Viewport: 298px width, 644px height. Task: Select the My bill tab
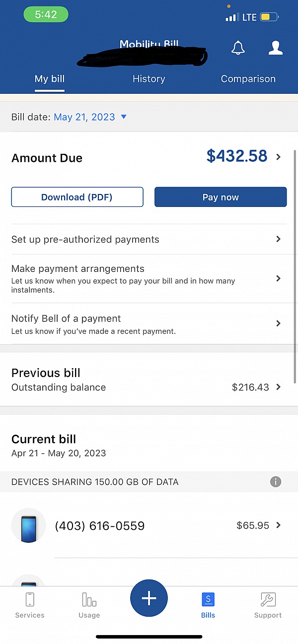(50, 79)
